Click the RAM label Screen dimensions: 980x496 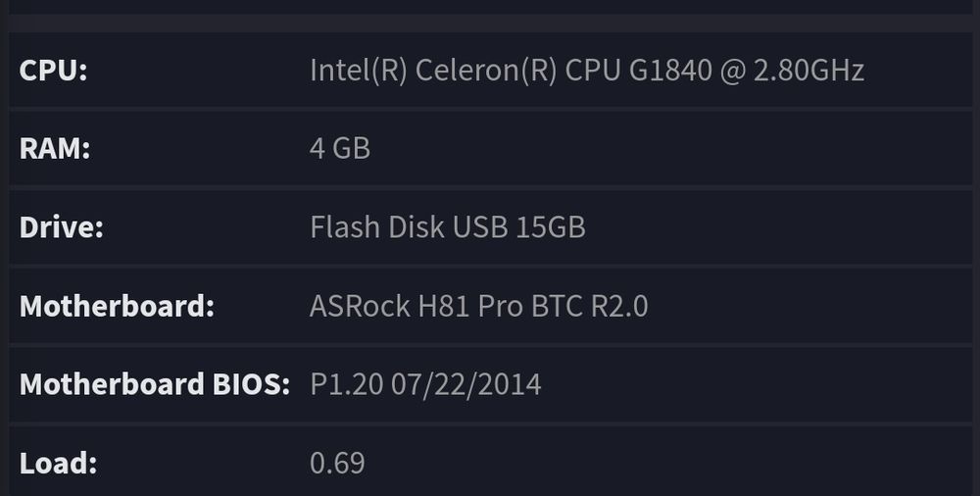[55, 149]
